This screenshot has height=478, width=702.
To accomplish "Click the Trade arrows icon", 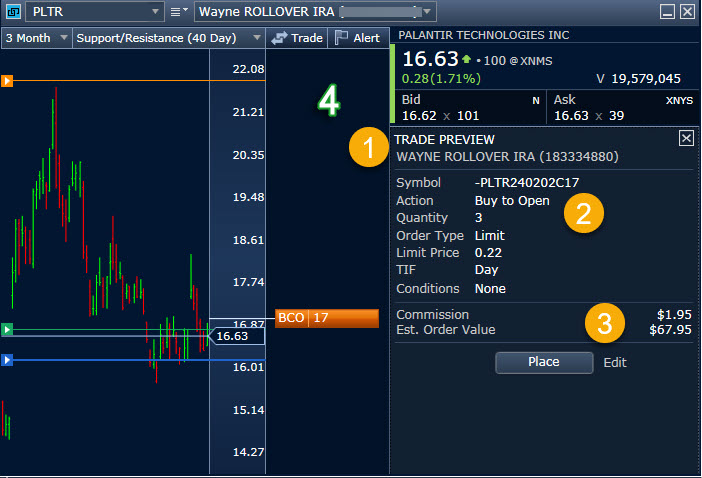I will coord(280,38).
